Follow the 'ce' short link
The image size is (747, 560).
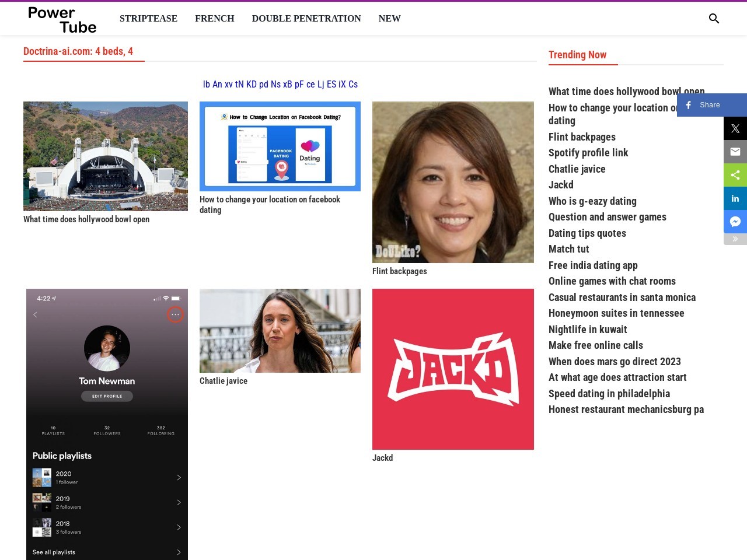click(x=310, y=84)
